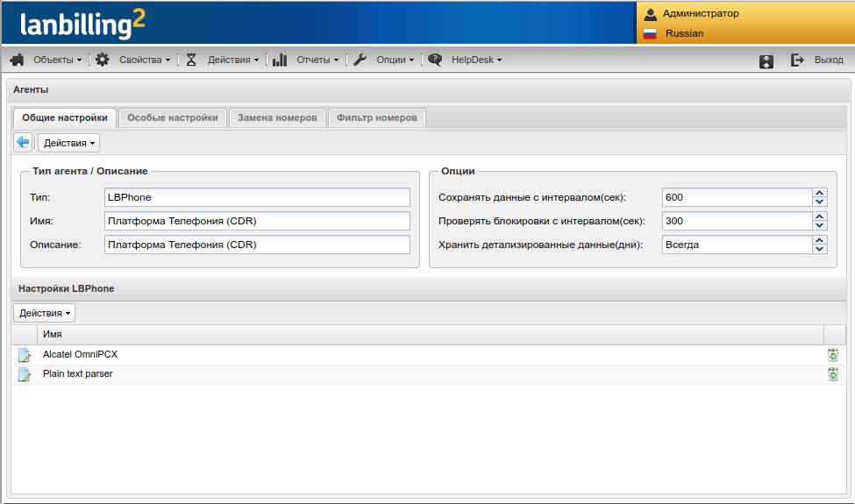The width and height of the screenshot is (855, 504).
Task: Edit the Alcatel OmniPCX entry icon
Action: [x=24, y=355]
